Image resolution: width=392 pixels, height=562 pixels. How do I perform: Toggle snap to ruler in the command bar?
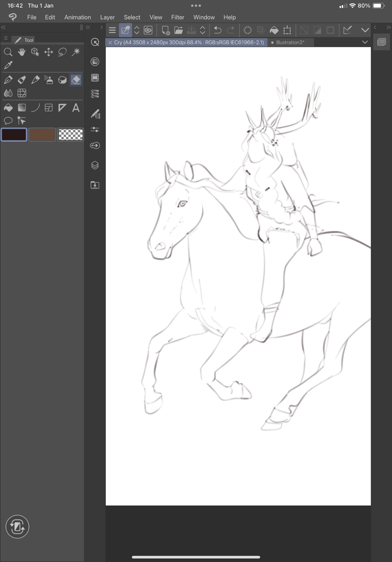coord(347,30)
